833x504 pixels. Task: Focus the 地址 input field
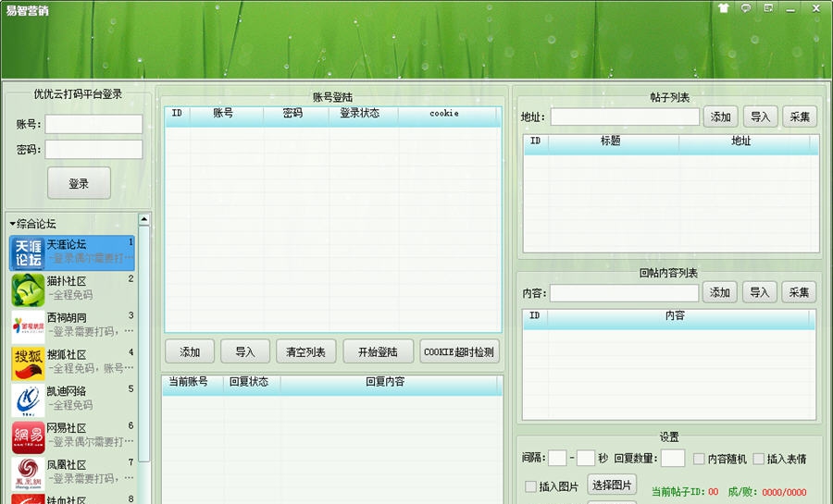tap(625, 117)
